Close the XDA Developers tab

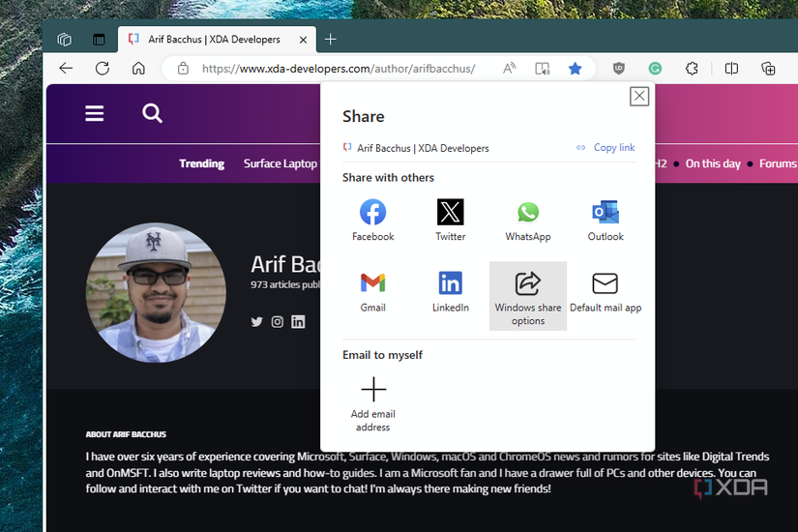tap(304, 40)
